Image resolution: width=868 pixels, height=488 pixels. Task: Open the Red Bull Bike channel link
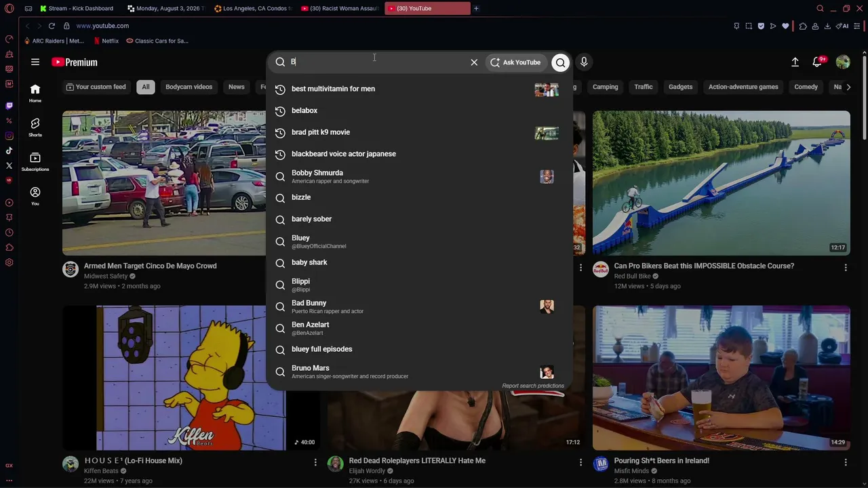(x=632, y=277)
